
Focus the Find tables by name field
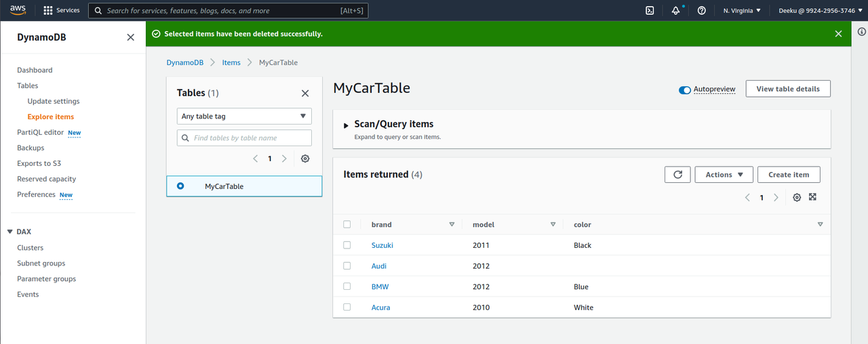click(x=244, y=138)
